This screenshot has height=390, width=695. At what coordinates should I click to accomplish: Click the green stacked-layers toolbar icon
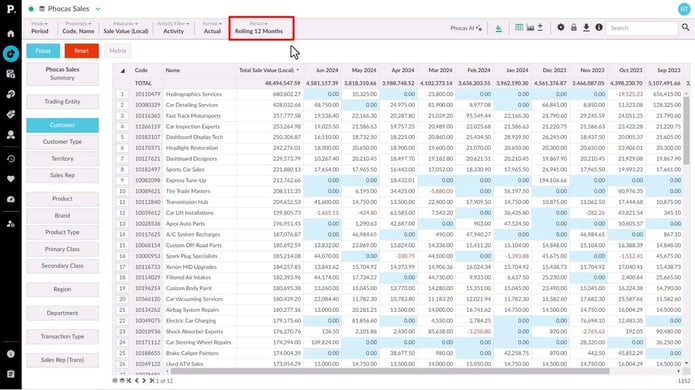(x=499, y=28)
